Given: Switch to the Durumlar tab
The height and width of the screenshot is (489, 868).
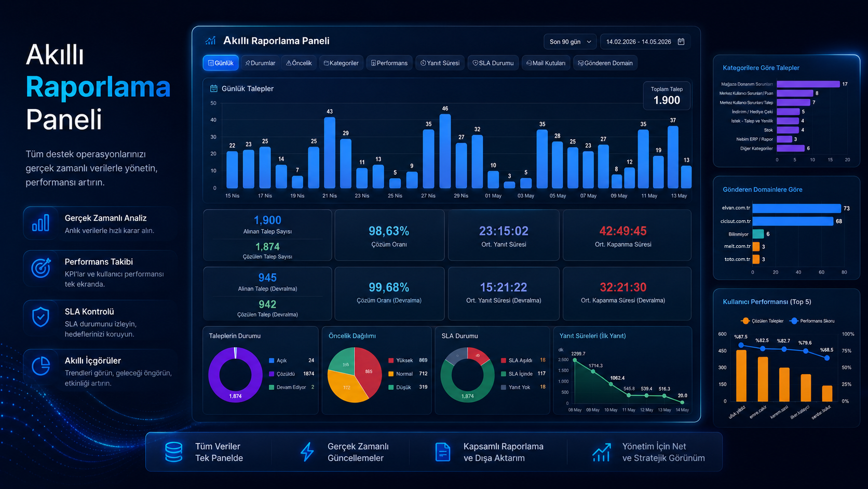Looking at the screenshot, I should [260, 63].
